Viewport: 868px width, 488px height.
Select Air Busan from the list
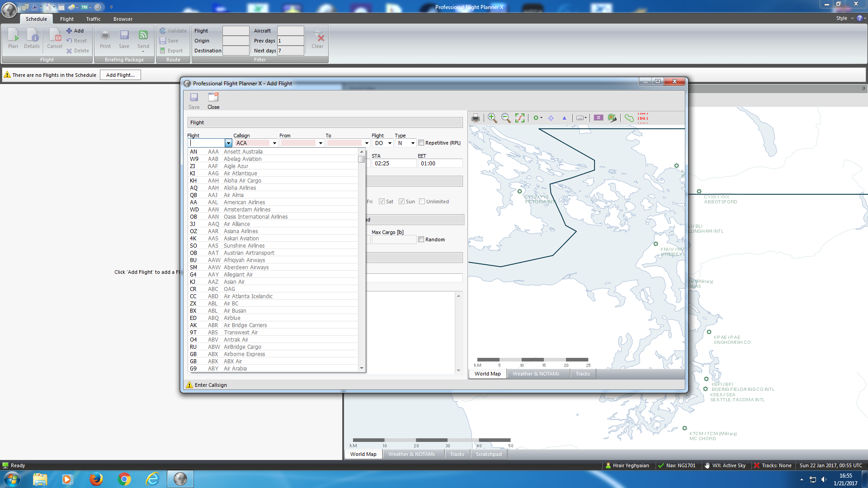tap(273, 311)
